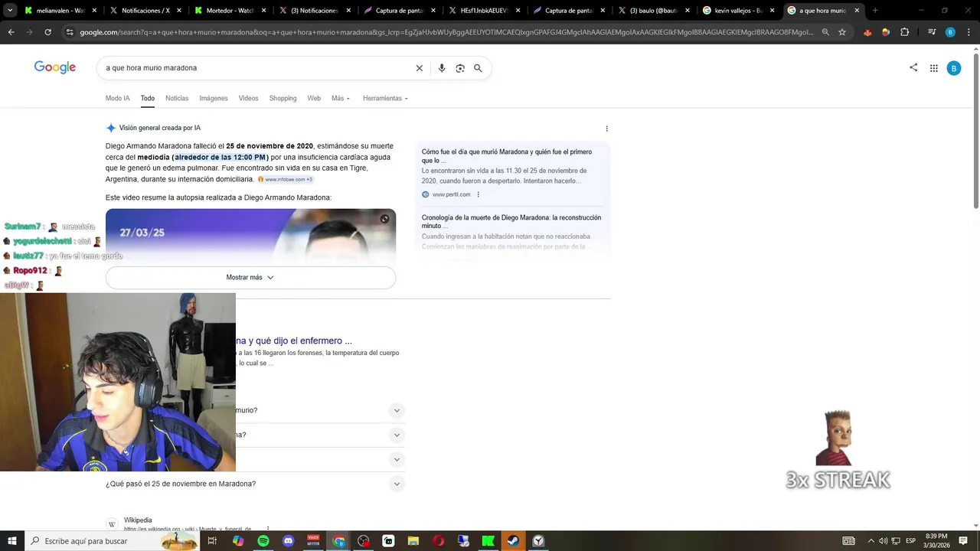Open the 'y qué dijo el enfermero' result
980x551 pixels.
coord(294,341)
